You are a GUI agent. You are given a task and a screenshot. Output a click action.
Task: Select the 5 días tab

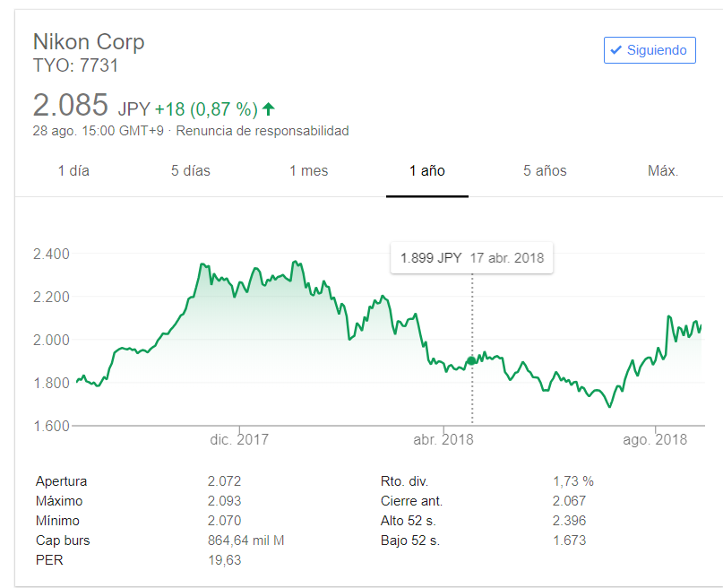tap(191, 170)
